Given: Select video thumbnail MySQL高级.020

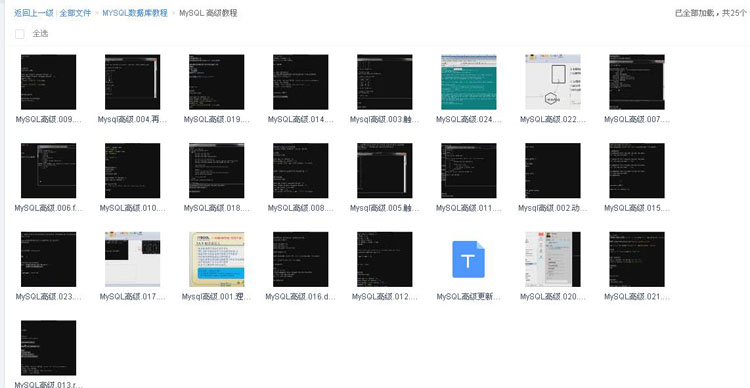Looking at the screenshot, I should tap(553, 259).
